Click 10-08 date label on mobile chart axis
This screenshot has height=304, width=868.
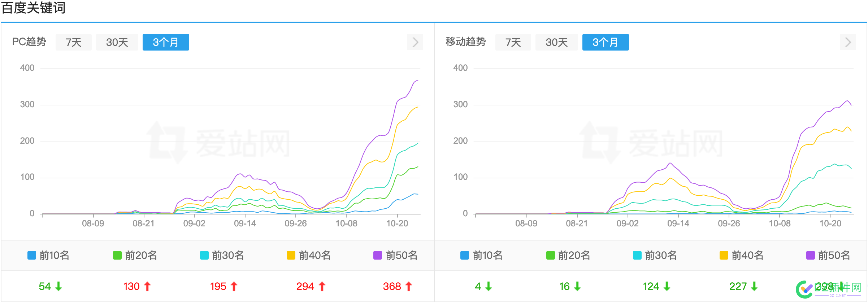click(x=780, y=223)
